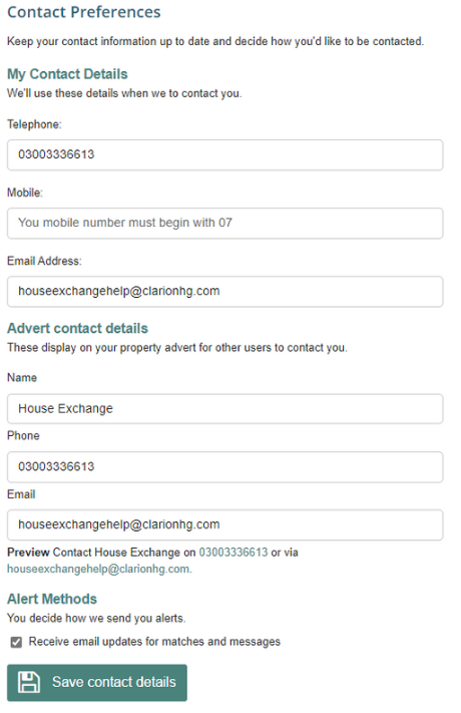Viewport: 461px width, 713px height.
Task: Open the preview phone number link 03003336613
Action: coord(233,552)
